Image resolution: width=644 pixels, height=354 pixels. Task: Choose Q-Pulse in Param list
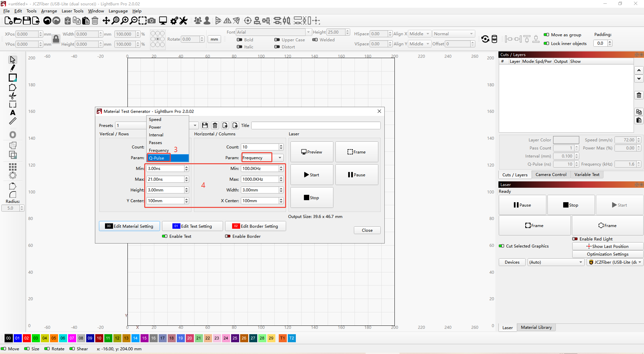click(x=168, y=158)
